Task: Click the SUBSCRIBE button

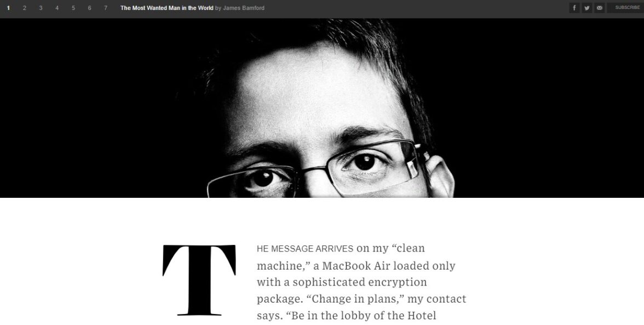Action: pyautogui.click(x=626, y=8)
